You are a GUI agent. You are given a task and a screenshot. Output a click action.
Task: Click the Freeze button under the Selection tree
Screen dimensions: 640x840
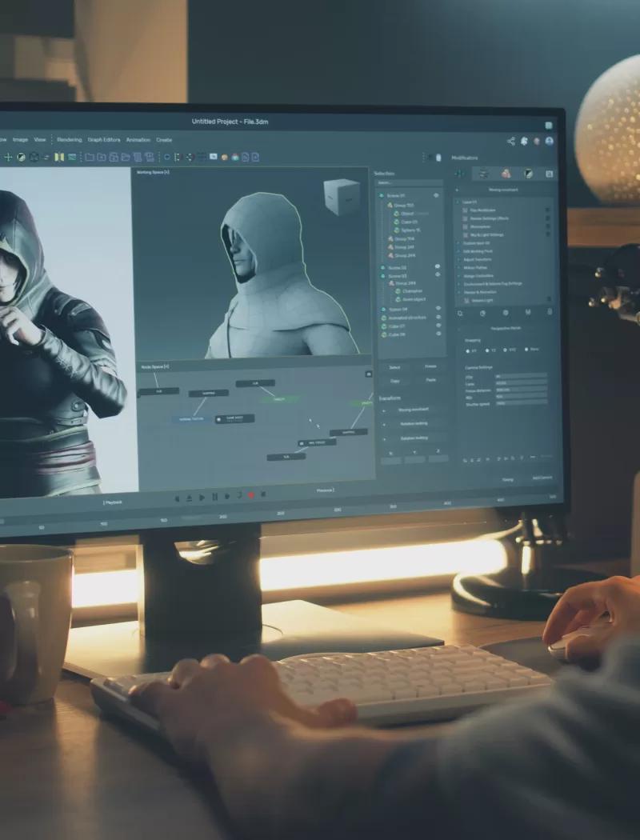(430, 366)
